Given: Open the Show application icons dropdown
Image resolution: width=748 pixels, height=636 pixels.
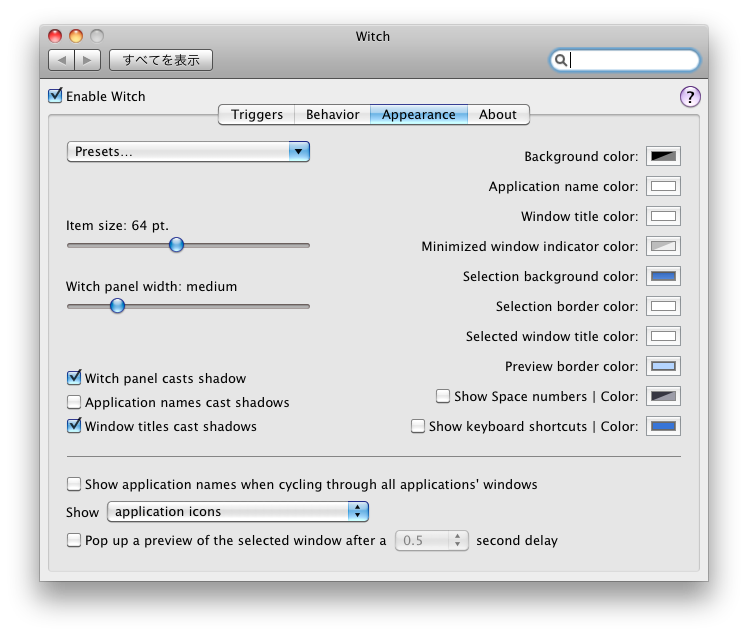Looking at the screenshot, I should coord(238,511).
